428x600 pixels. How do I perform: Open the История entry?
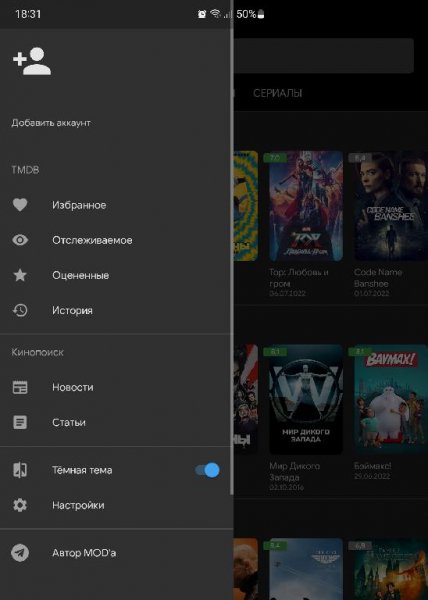pyautogui.click(x=115, y=310)
